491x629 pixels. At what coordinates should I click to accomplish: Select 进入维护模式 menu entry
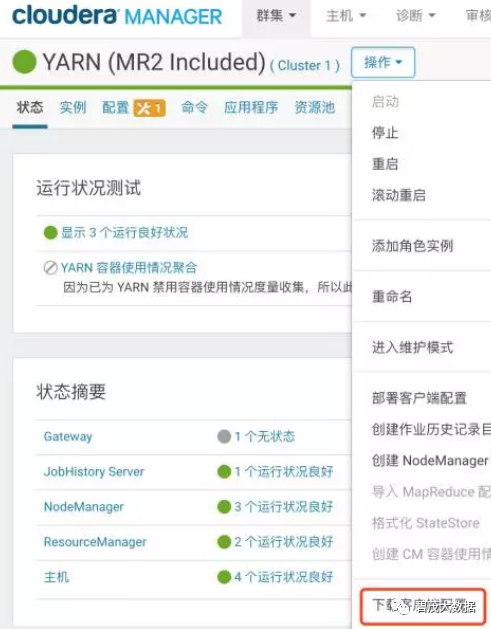(412, 347)
